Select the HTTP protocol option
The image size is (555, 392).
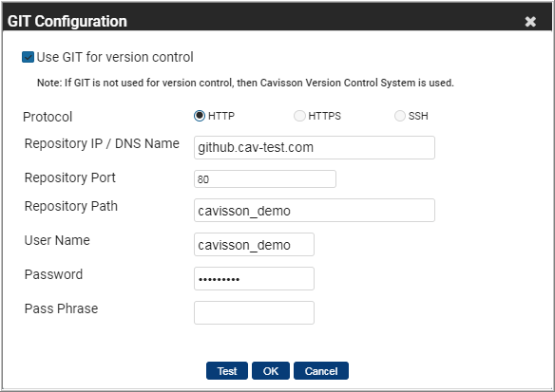click(200, 116)
